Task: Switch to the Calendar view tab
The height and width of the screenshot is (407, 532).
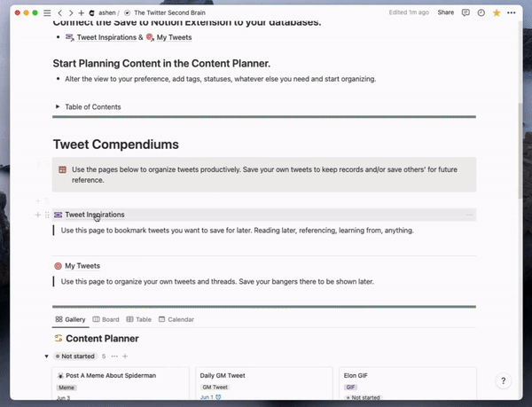Action: (176, 319)
